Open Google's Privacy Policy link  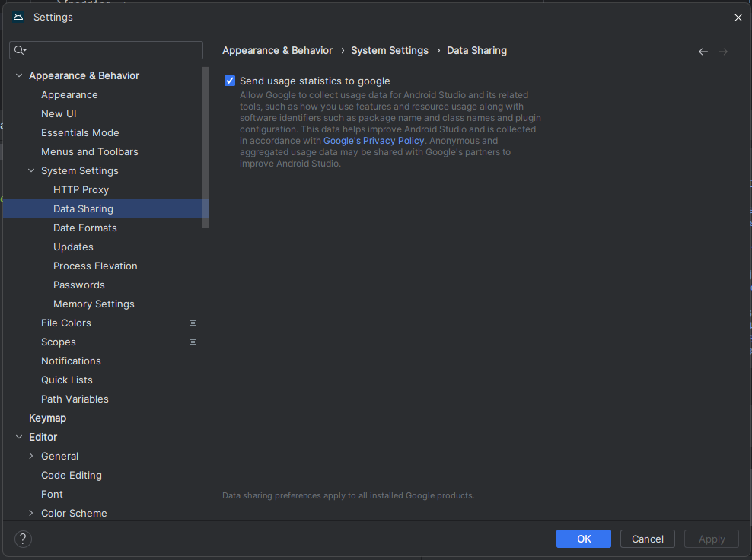pyautogui.click(x=374, y=141)
